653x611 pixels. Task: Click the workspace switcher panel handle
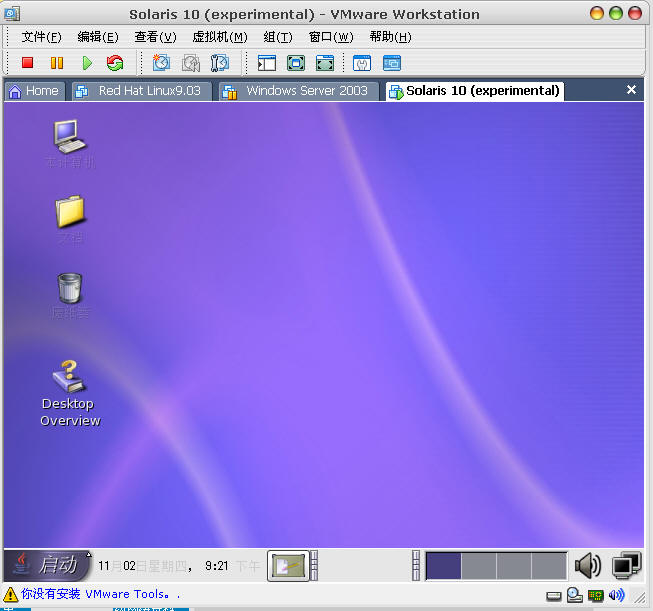(x=416, y=566)
